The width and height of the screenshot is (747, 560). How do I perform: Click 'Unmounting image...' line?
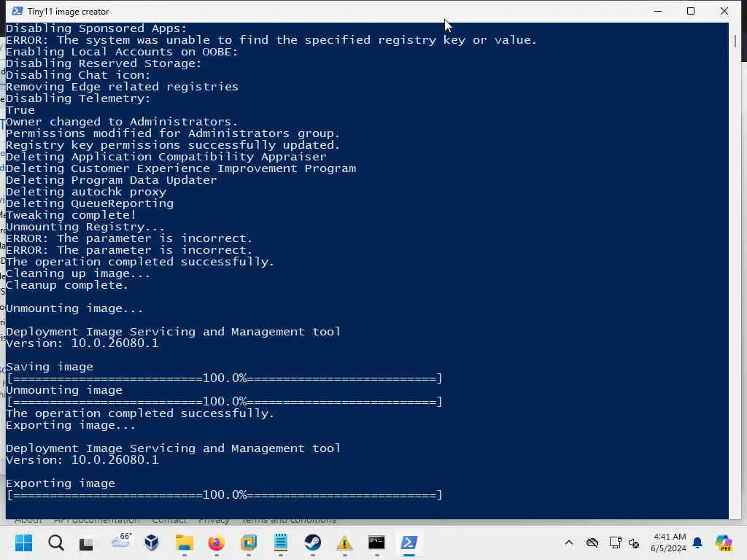(74, 308)
